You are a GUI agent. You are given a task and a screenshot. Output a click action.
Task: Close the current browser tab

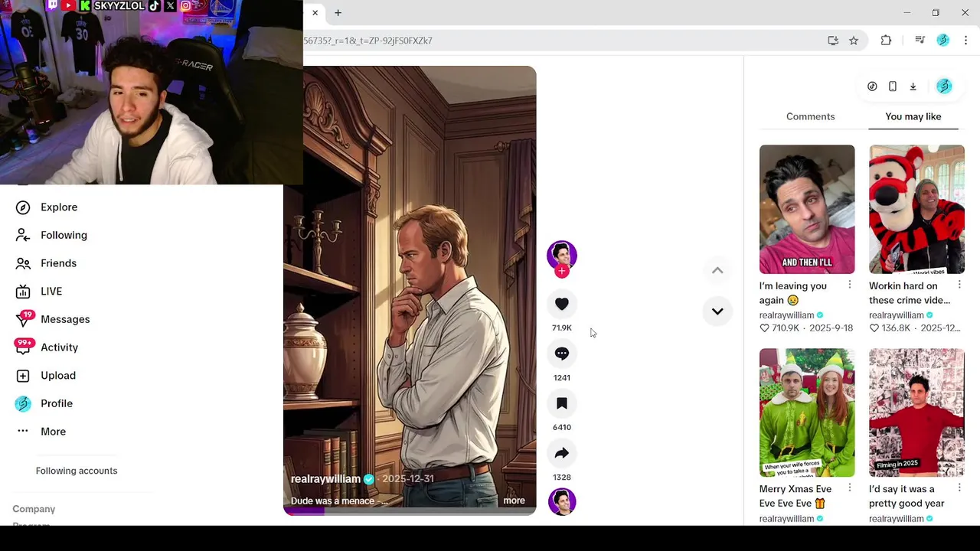click(315, 12)
